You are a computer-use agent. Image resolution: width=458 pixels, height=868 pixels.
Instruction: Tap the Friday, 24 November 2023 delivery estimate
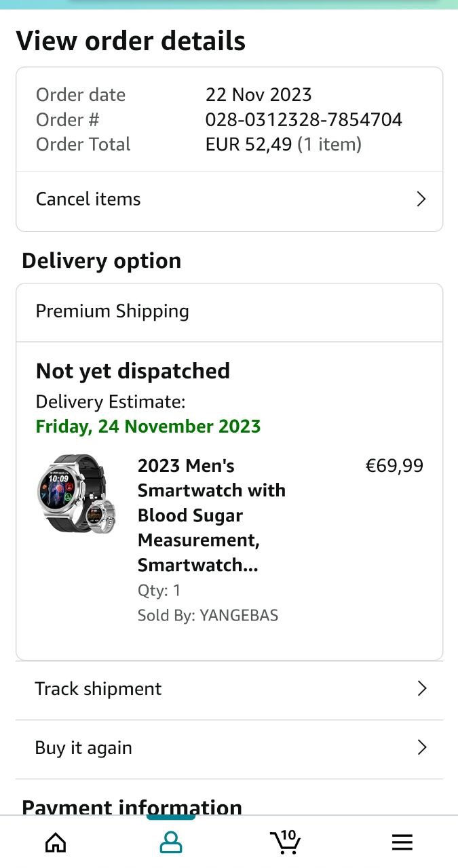(x=148, y=427)
